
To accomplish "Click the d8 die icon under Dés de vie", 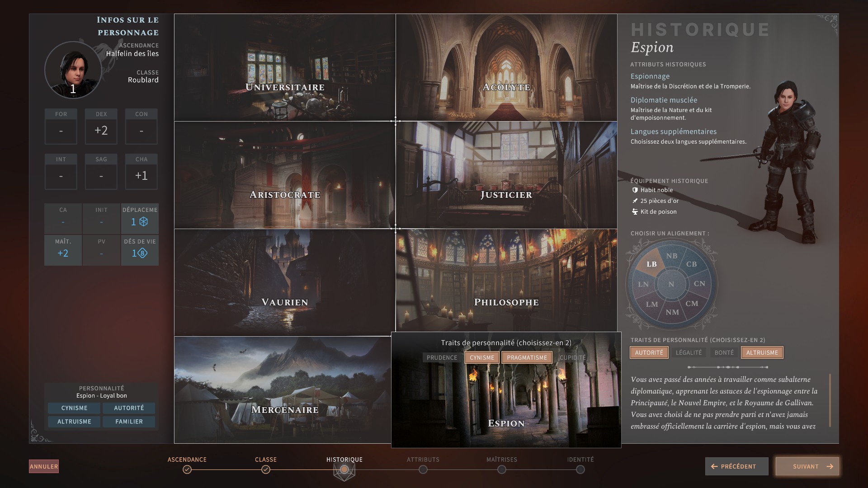I will [142, 253].
